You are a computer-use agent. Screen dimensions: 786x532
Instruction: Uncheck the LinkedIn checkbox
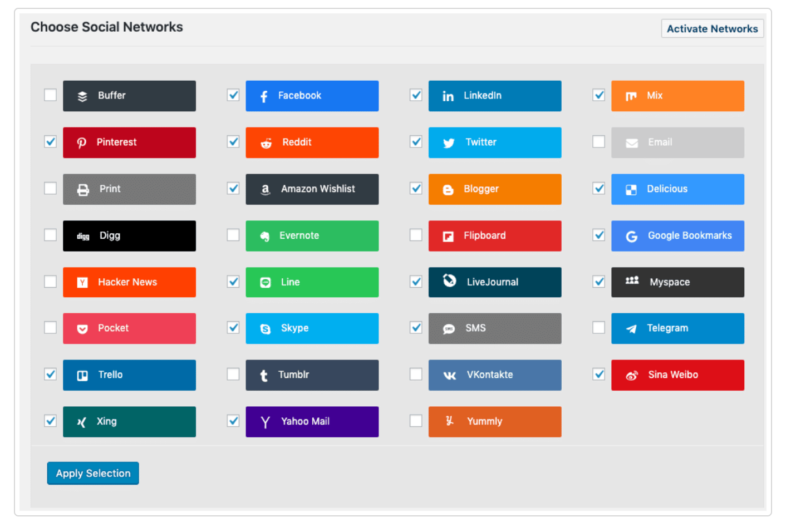pyautogui.click(x=416, y=95)
